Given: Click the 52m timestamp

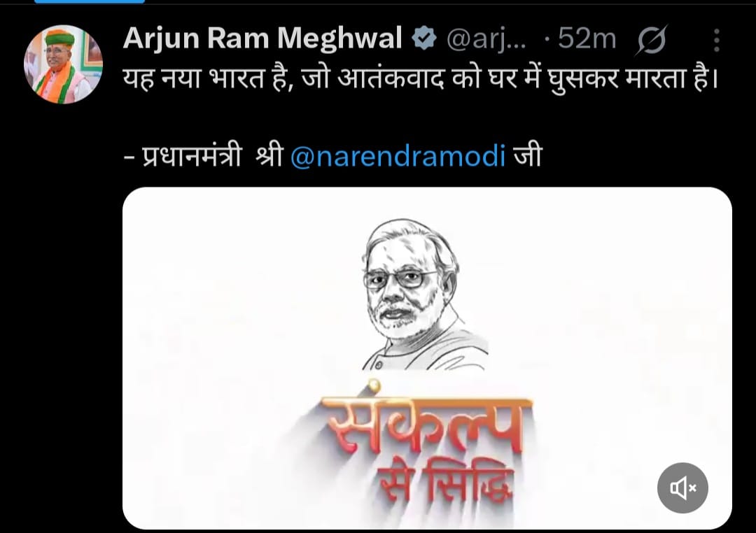Looking at the screenshot, I should (587, 38).
